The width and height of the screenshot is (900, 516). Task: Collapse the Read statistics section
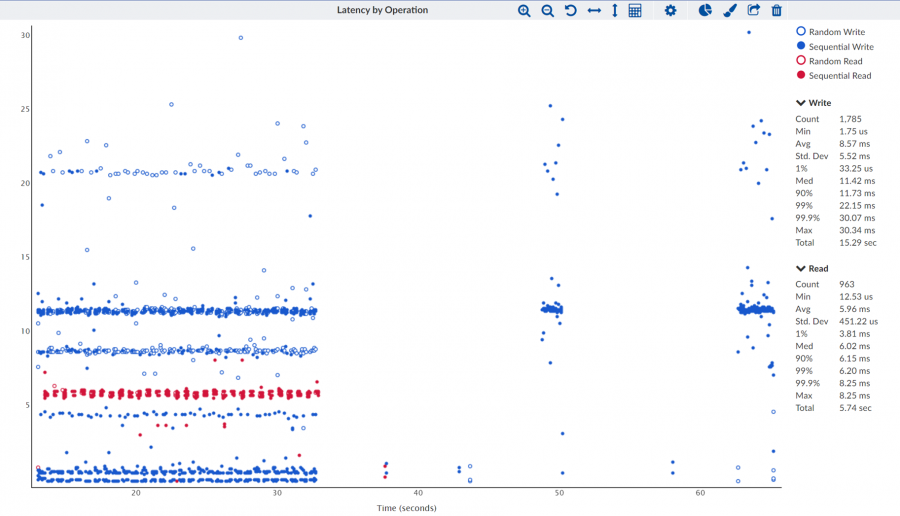point(801,268)
